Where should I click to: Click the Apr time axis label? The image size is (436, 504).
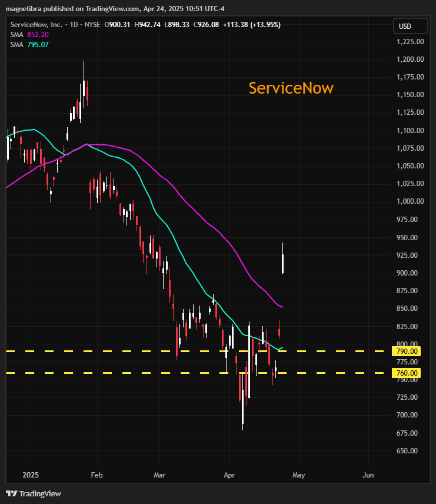229,475
